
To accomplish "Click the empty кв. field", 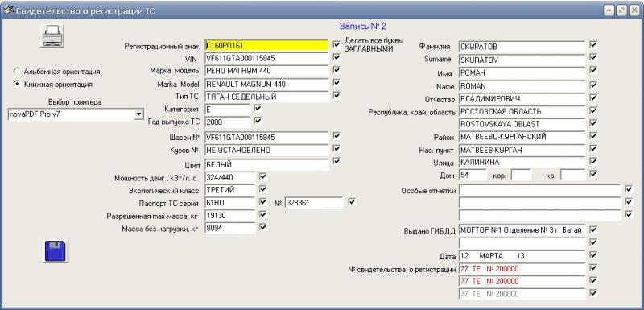I will tap(573, 175).
